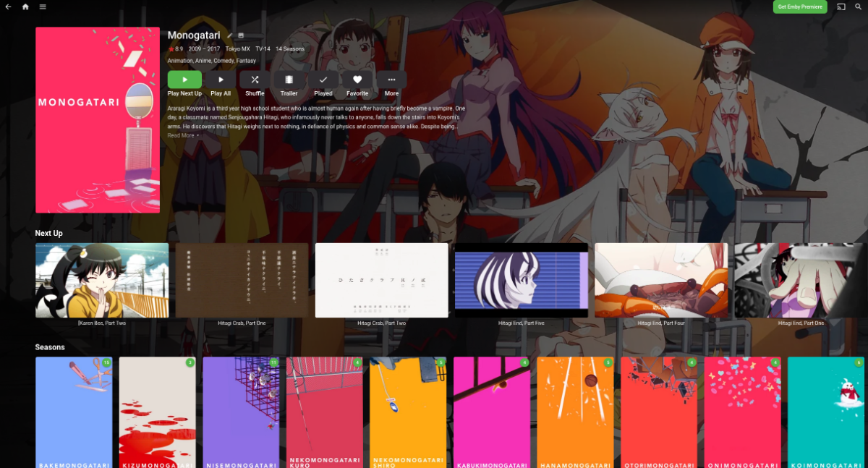
Task: Open the Nisemonogatari season card
Action: tap(241, 412)
